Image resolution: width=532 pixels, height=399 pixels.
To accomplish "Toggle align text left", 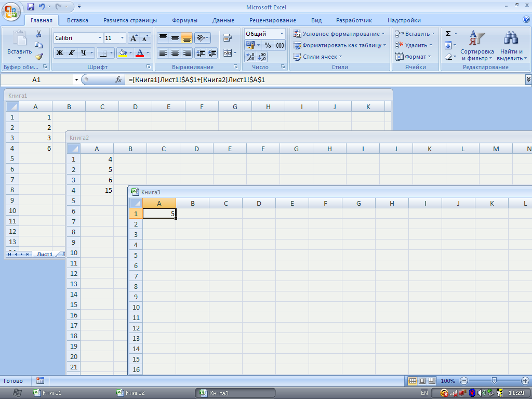I will click(x=163, y=53).
